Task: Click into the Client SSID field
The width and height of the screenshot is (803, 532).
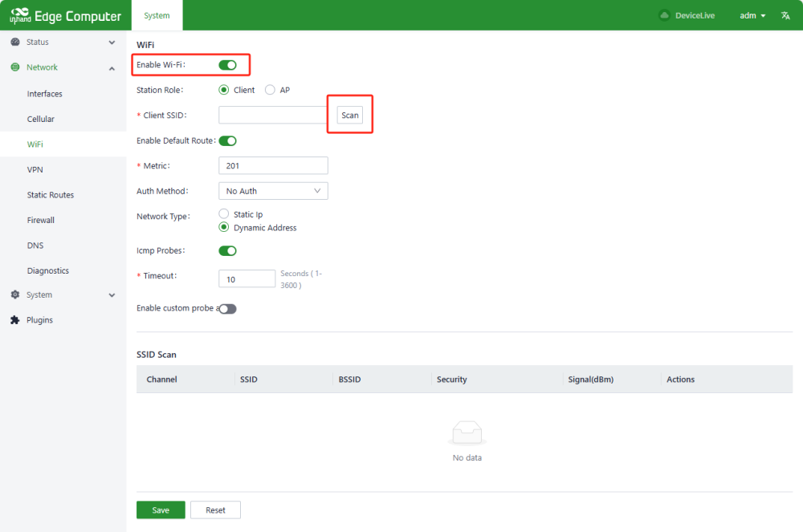Action: 272,116
